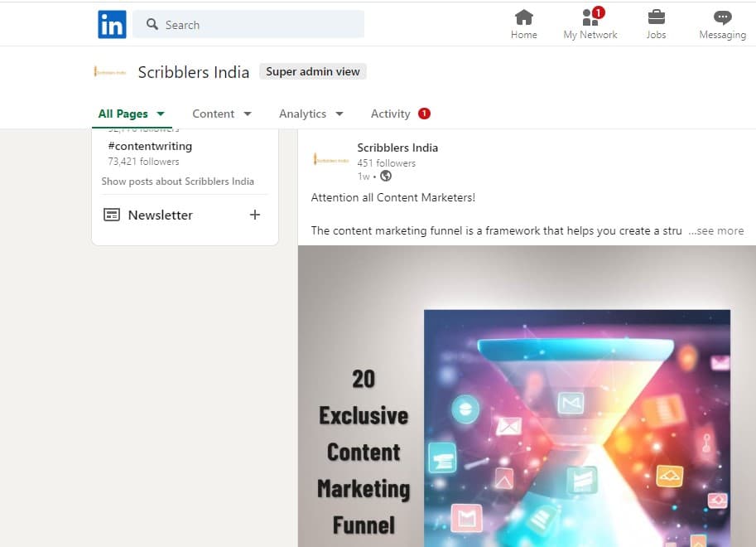The height and width of the screenshot is (547, 756).
Task: Click the LinkedIn logo icon
Action: click(x=112, y=24)
